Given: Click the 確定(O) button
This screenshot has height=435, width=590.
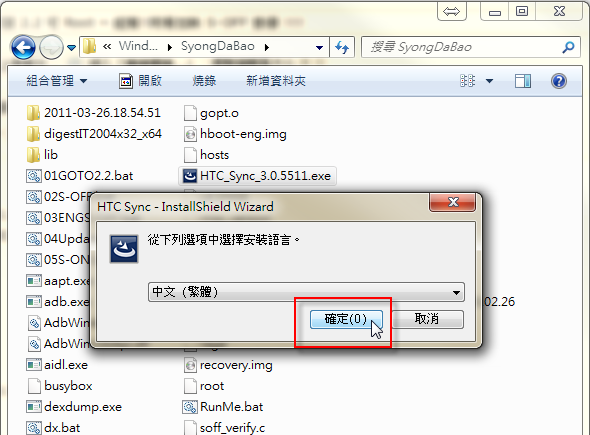Looking at the screenshot, I should pyautogui.click(x=346, y=319).
